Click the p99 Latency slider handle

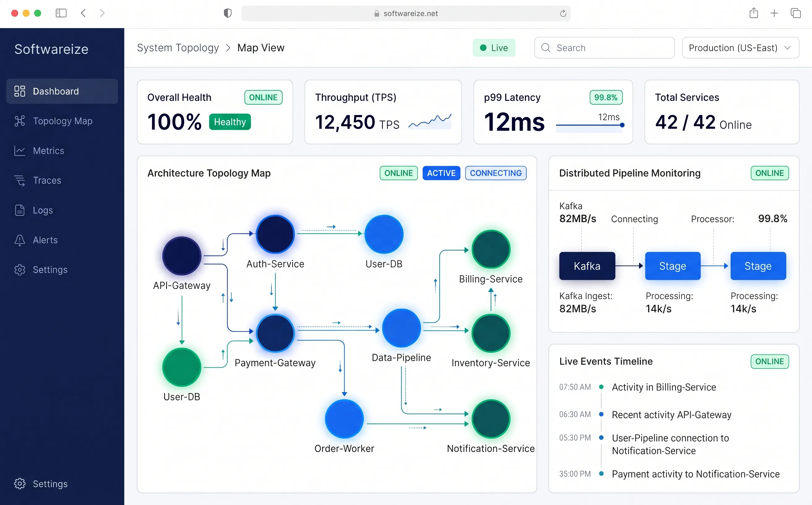[x=622, y=125]
